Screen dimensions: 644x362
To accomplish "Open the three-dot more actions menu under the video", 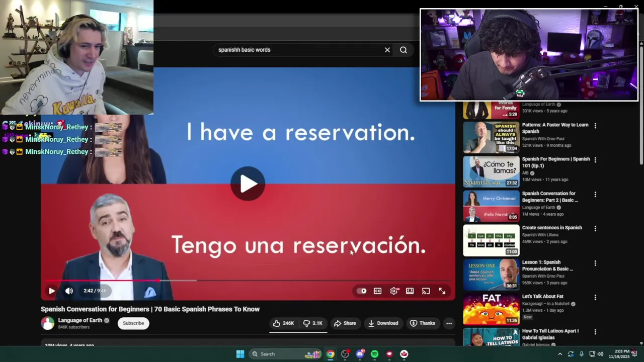I will [449, 323].
